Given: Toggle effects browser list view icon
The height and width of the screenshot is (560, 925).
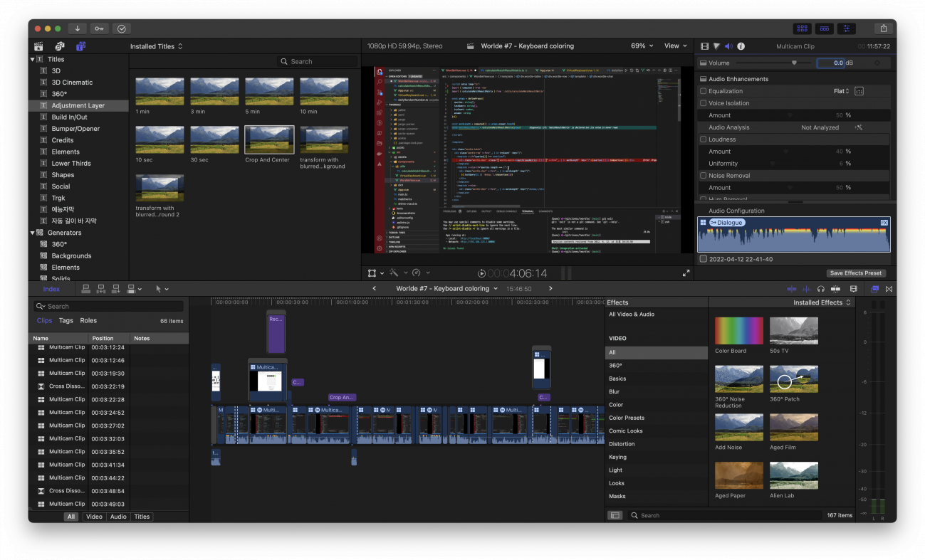Looking at the screenshot, I should pyautogui.click(x=615, y=515).
